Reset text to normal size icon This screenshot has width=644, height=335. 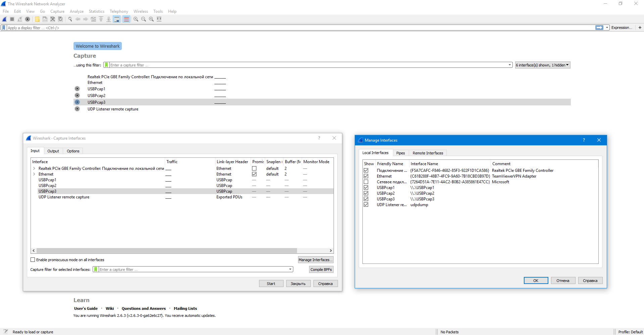pos(151,19)
